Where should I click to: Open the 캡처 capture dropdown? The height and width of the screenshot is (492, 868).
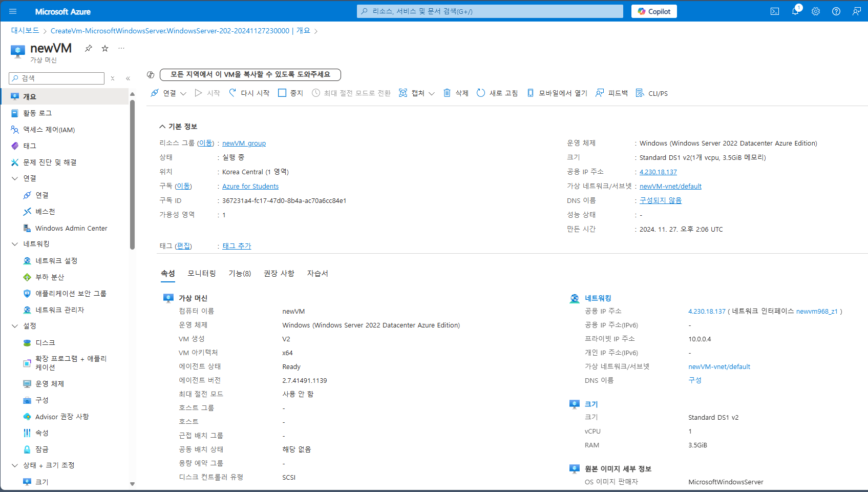[x=417, y=93]
